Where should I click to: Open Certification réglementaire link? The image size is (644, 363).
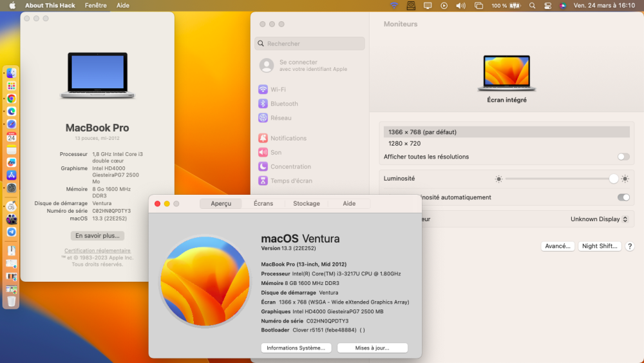[97, 250]
